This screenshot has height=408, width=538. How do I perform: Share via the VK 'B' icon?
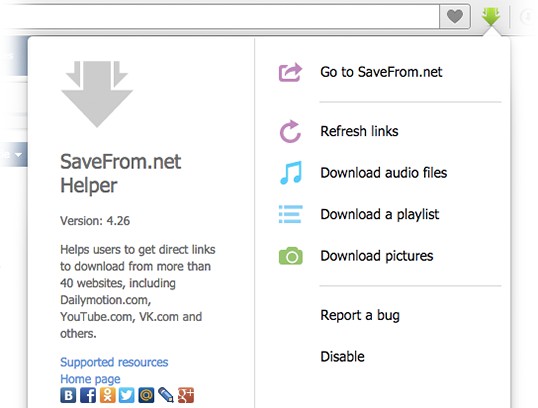[68, 395]
